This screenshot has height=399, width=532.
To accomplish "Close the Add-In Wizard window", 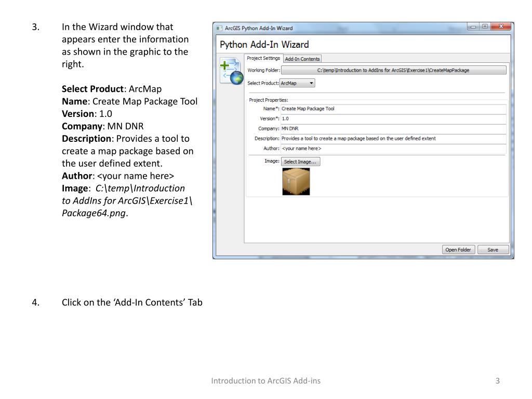I will point(501,26).
